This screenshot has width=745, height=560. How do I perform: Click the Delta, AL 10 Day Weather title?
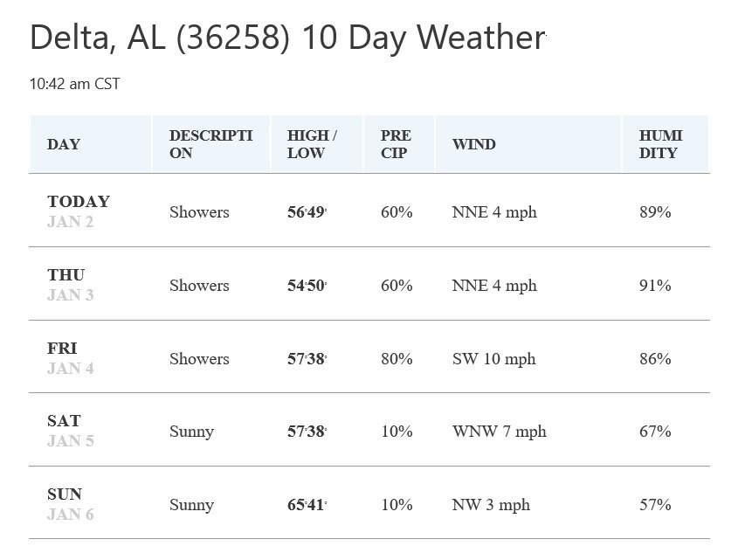(287, 38)
